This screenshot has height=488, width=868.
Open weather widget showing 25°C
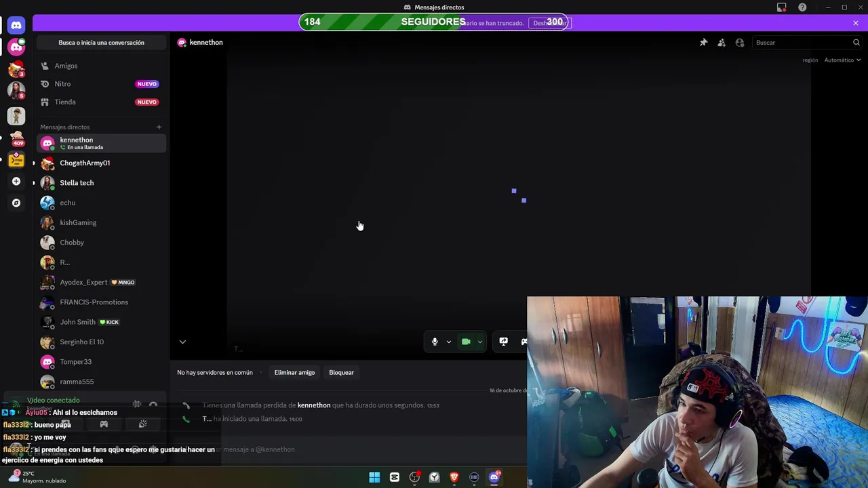pyautogui.click(x=37, y=477)
